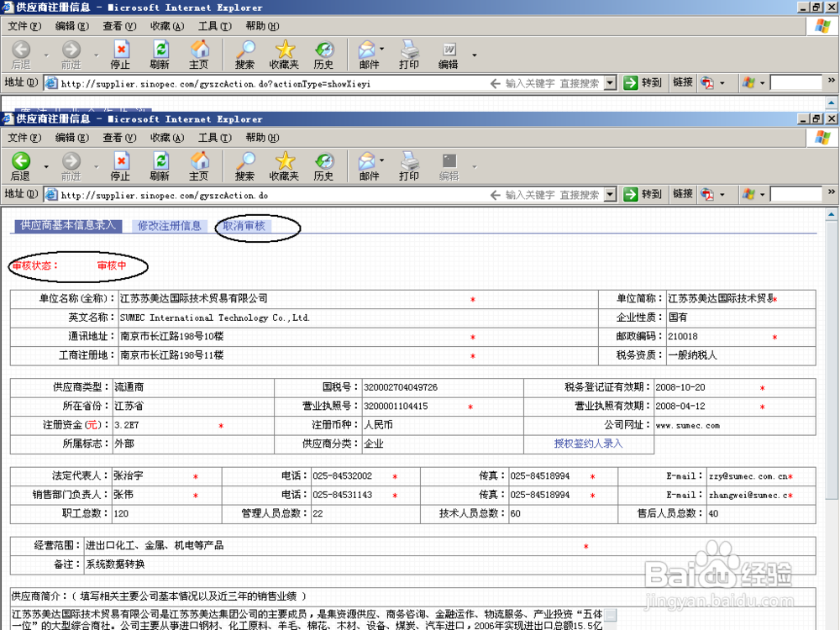Click 公司网址 field www.sumec.com
840x630 pixels.
pos(734,425)
